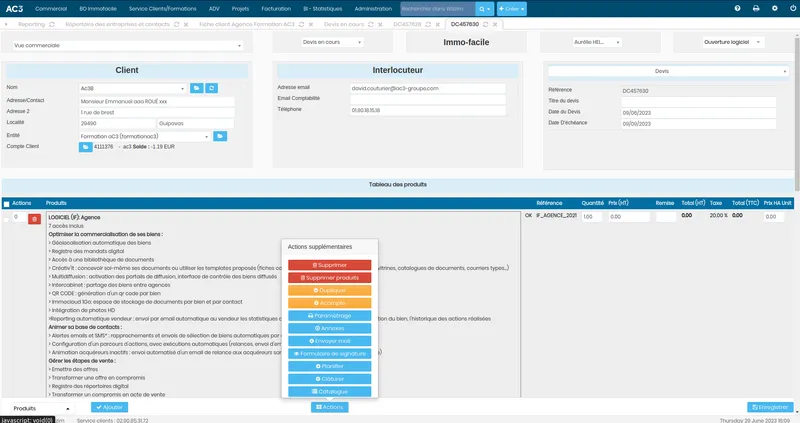Click the help question mark icon
The height and width of the screenshot is (423, 800).
tap(737, 8)
